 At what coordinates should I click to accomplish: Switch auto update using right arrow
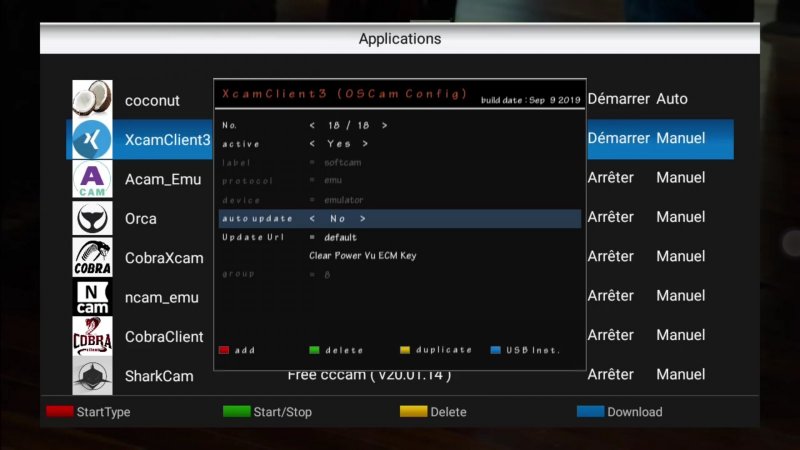click(362, 219)
